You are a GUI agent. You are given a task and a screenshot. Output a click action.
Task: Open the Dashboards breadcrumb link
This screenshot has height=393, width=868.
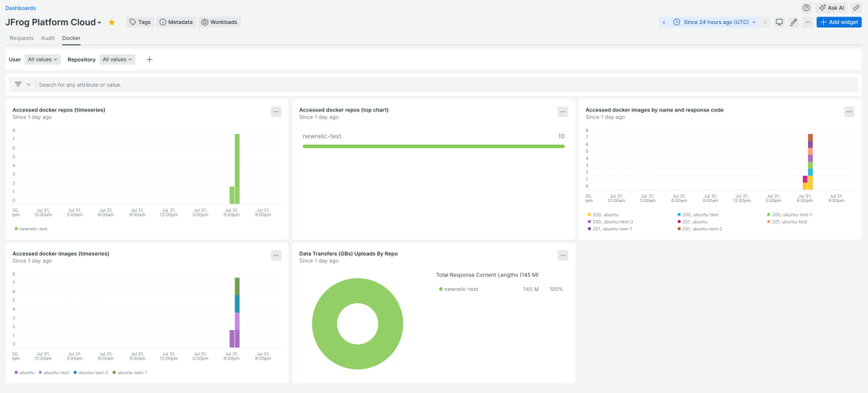(x=20, y=8)
